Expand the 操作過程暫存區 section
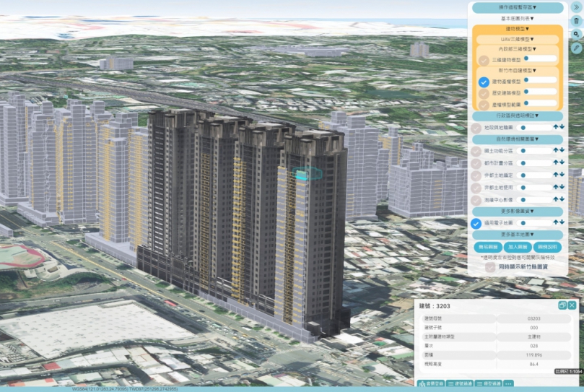 519,7
